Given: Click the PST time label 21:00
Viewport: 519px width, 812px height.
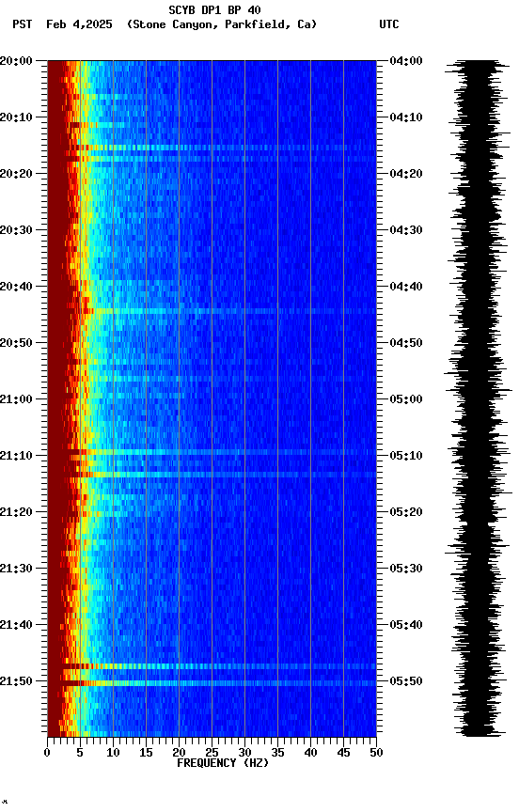Looking at the screenshot, I should pos(16,399).
